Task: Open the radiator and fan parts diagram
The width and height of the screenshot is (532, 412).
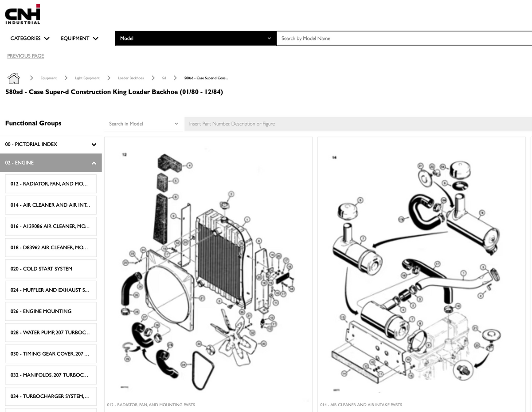Action: (208, 271)
